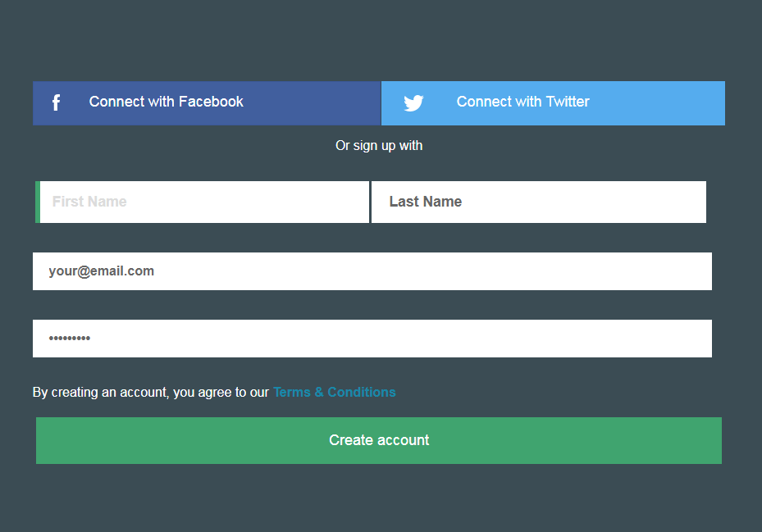
Task: Click the "Last Name" placeholder text
Action: coord(426,202)
